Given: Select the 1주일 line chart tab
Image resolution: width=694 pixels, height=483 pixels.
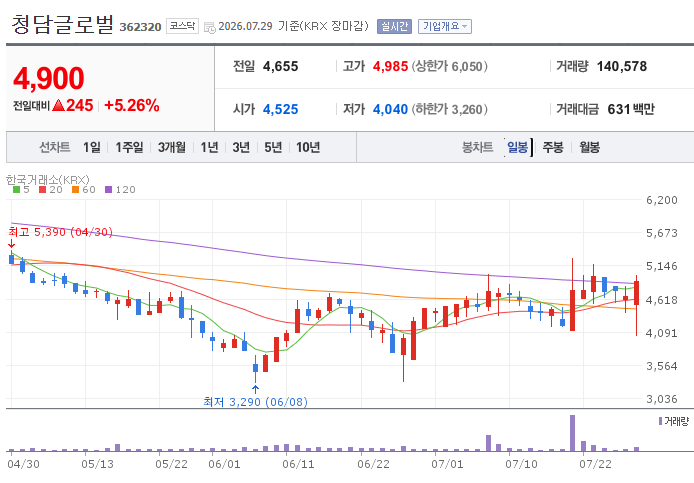Looking at the screenshot, I should (129, 147).
